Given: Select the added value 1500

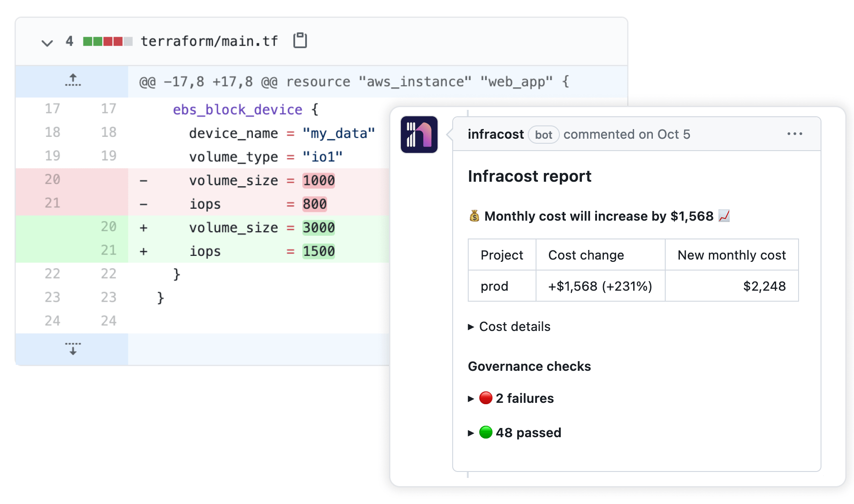Looking at the screenshot, I should coord(319,251).
